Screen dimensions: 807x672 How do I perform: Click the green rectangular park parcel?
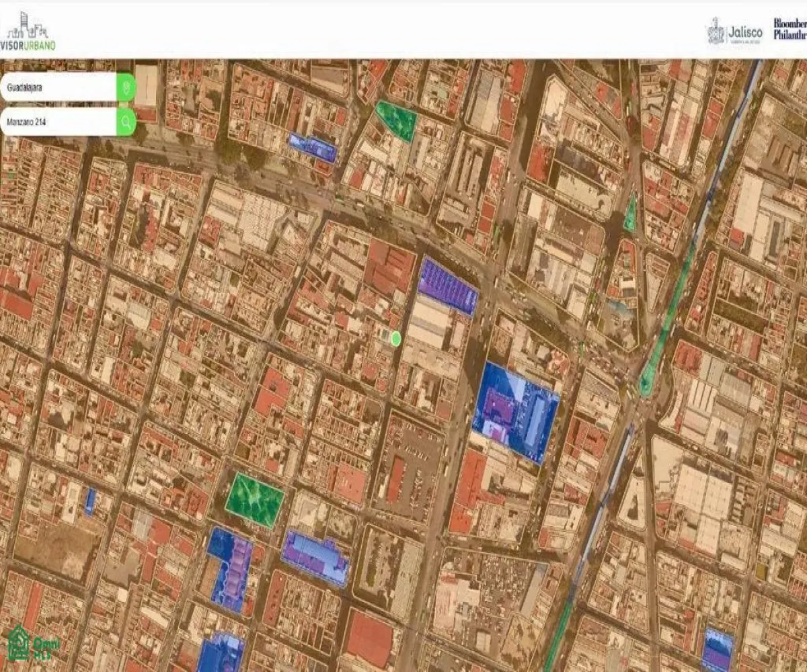[x=254, y=501]
